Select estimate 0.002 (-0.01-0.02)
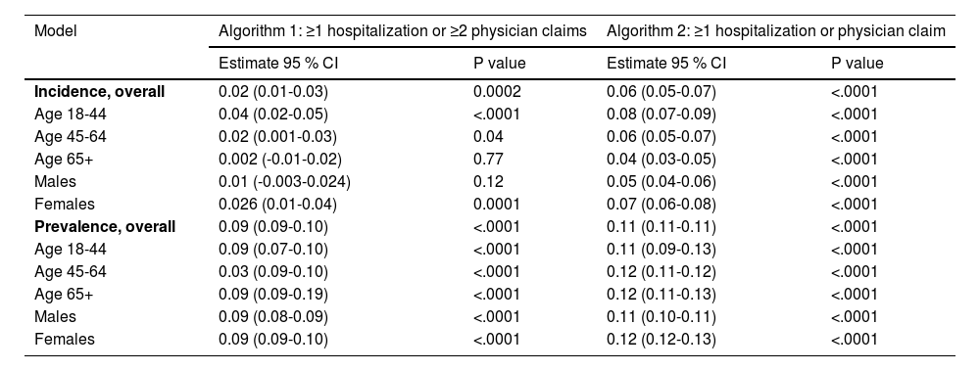The image size is (980, 371). (280, 160)
